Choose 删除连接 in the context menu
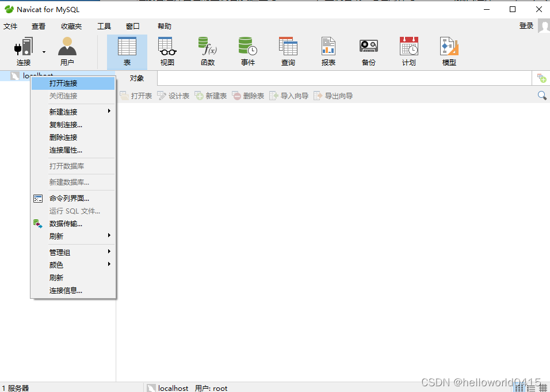This screenshot has height=392, width=550. (73, 137)
